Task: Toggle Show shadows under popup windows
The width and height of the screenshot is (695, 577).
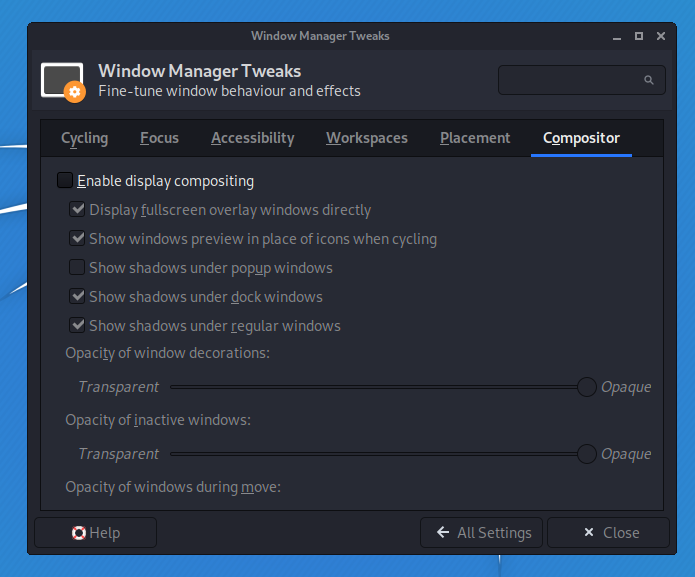Action: [x=77, y=268]
